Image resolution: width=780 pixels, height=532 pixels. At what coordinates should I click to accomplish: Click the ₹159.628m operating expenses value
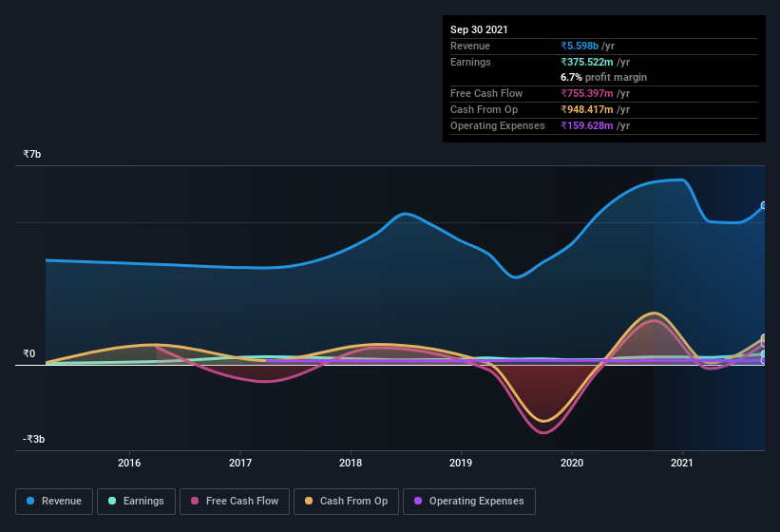pyautogui.click(x=587, y=125)
